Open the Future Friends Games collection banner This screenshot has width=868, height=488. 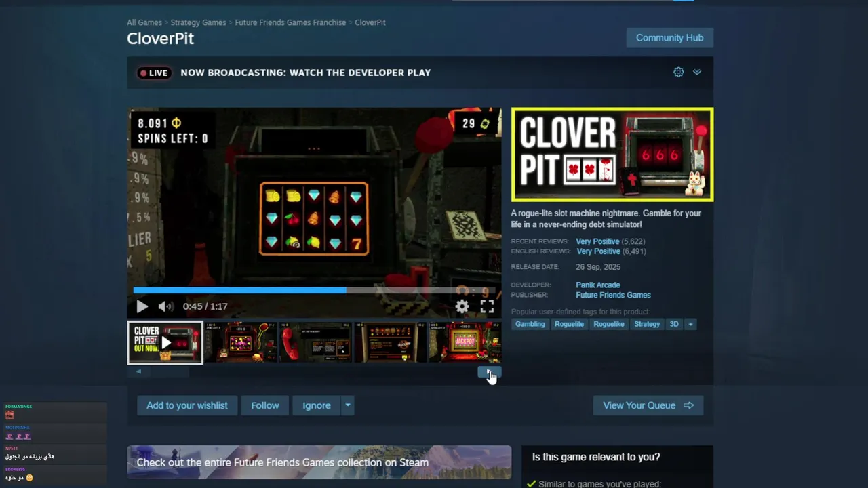[x=319, y=462]
